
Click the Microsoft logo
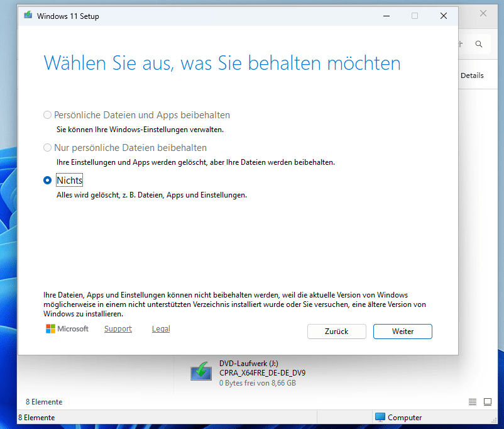coord(67,328)
